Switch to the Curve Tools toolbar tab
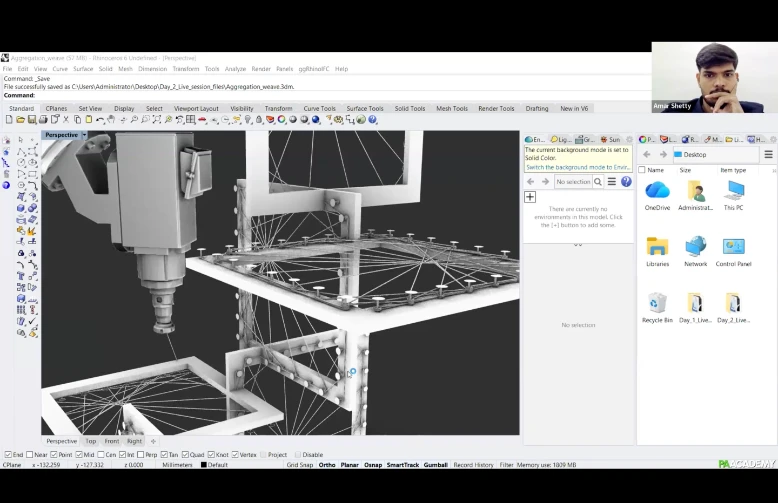 pyautogui.click(x=319, y=108)
